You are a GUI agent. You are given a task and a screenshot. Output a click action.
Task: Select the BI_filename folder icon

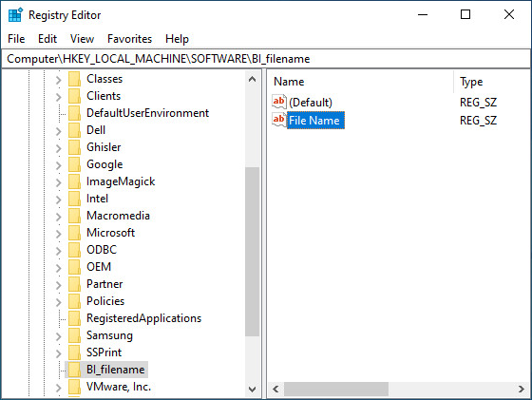(74, 370)
